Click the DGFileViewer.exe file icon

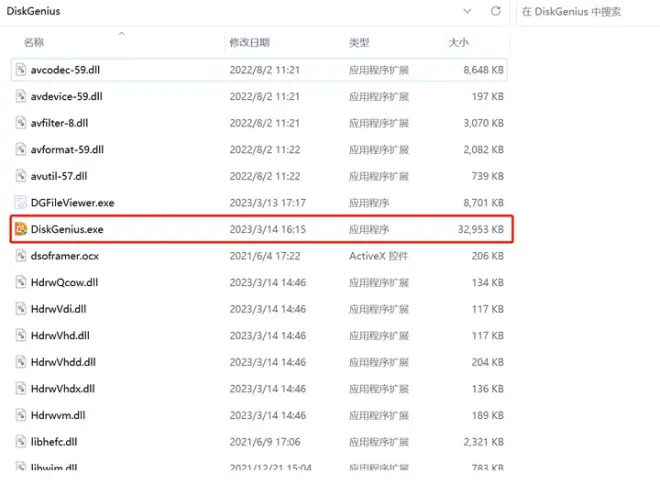[x=21, y=202]
